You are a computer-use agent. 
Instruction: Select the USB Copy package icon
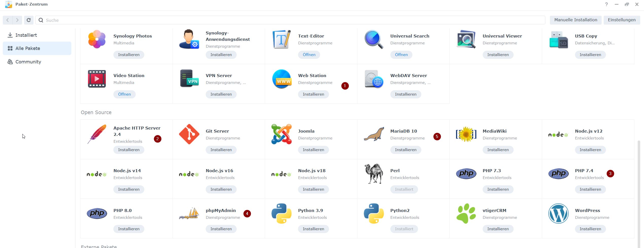pos(559,39)
